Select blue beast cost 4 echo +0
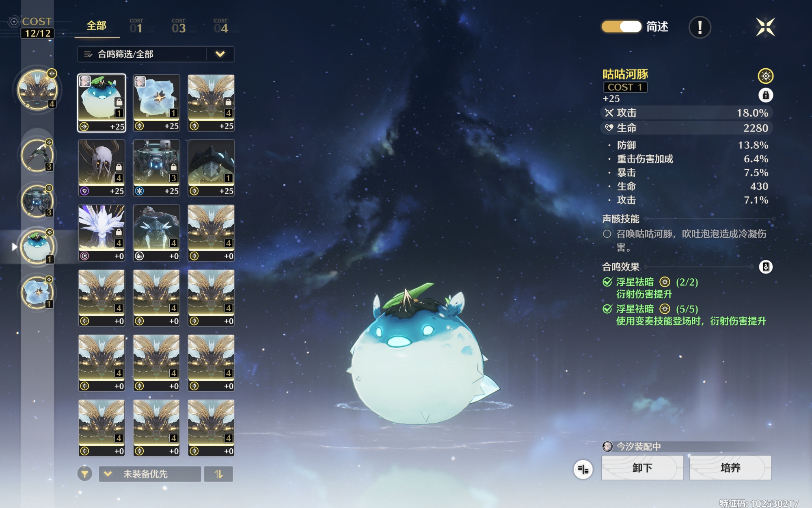Viewport: 812px width, 508px height. (156, 233)
